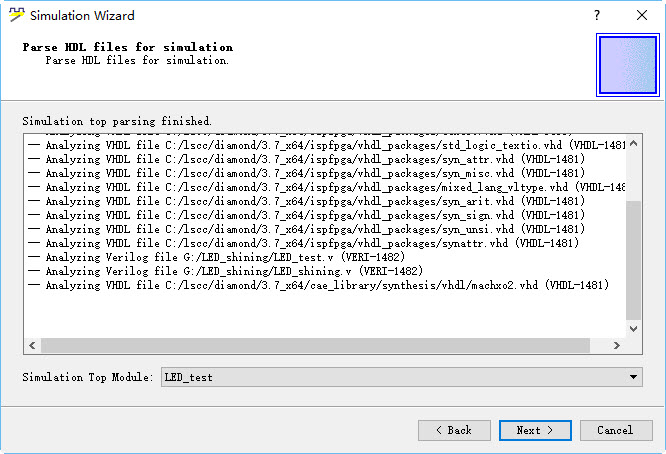
Task: Click the blue wizard banner image
Action: pyautogui.click(x=628, y=65)
